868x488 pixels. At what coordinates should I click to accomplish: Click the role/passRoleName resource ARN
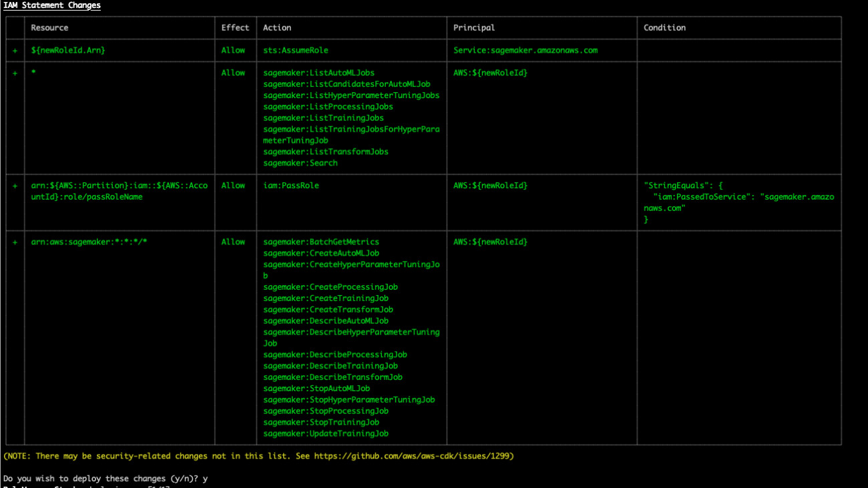click(x=120, y=192)
